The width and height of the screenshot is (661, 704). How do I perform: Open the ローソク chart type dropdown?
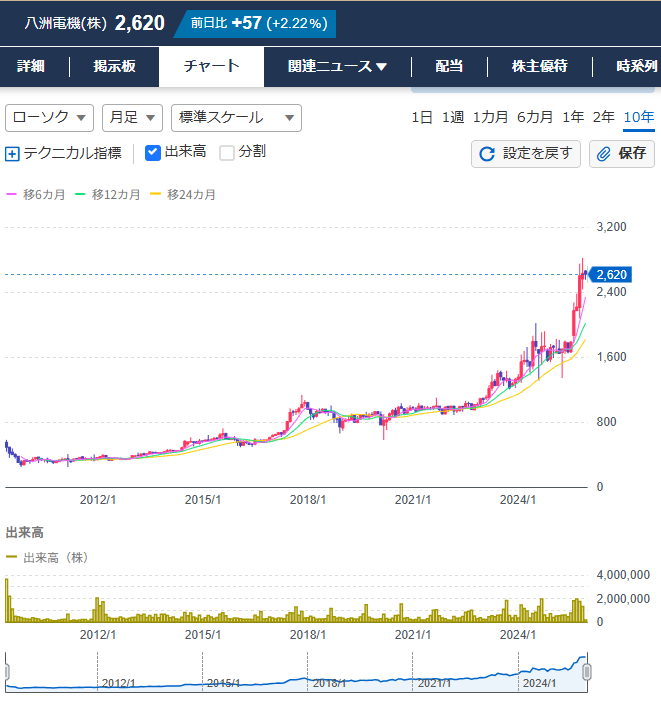pyautogui.click(x=49, y=117)
